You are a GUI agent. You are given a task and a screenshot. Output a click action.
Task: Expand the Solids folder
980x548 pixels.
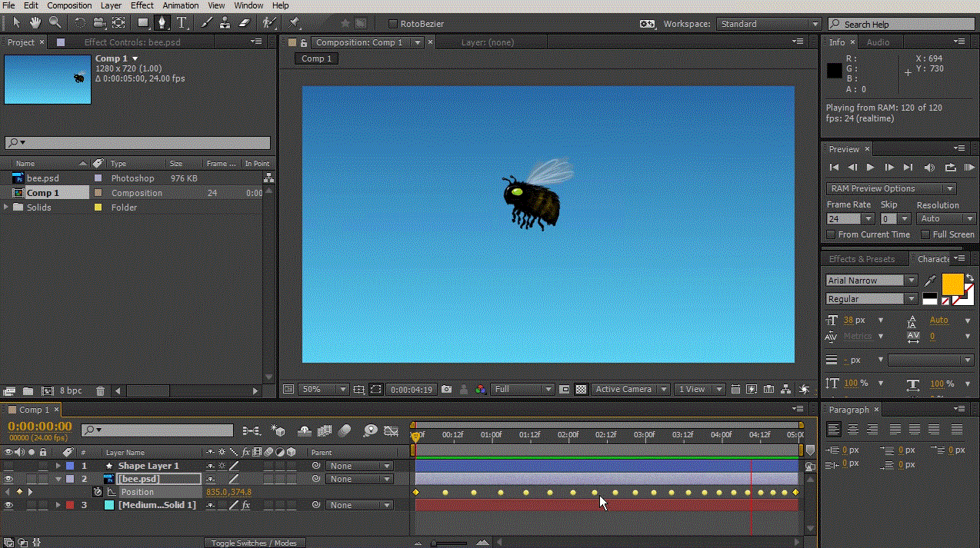(x=8, y=208)
